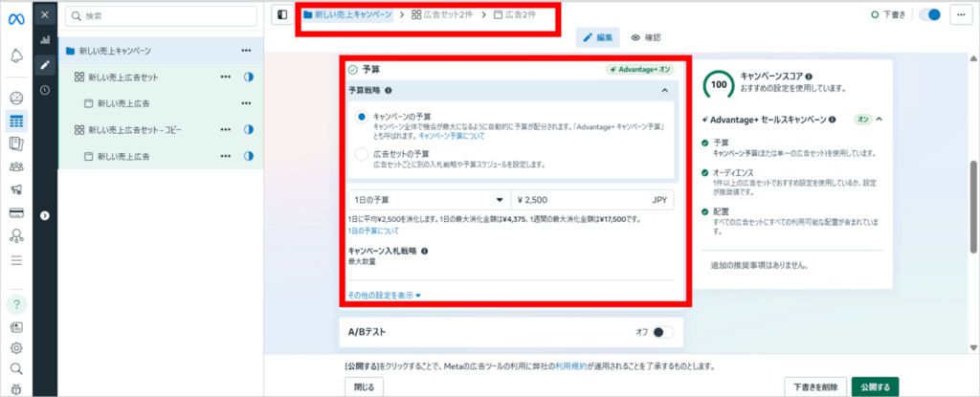Image resolution: width=980 pixels, height=397 pixels.
Task: Click 新しい売上キャンペーン breadcrumb
Action: [347, 14]
